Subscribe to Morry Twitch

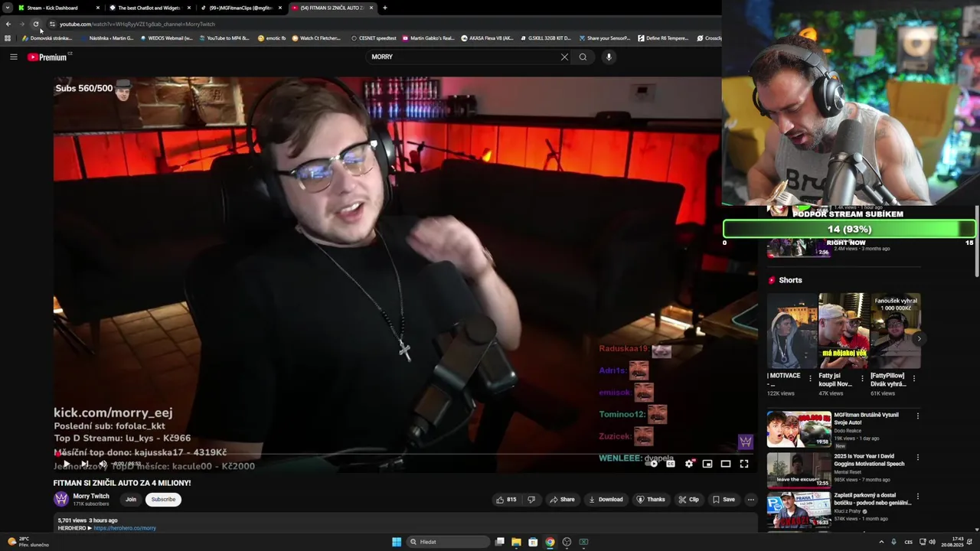(x=163, y=500)
